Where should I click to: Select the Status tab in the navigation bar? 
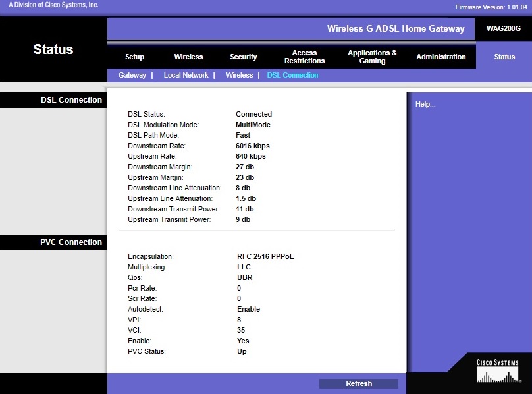(504, 57)
